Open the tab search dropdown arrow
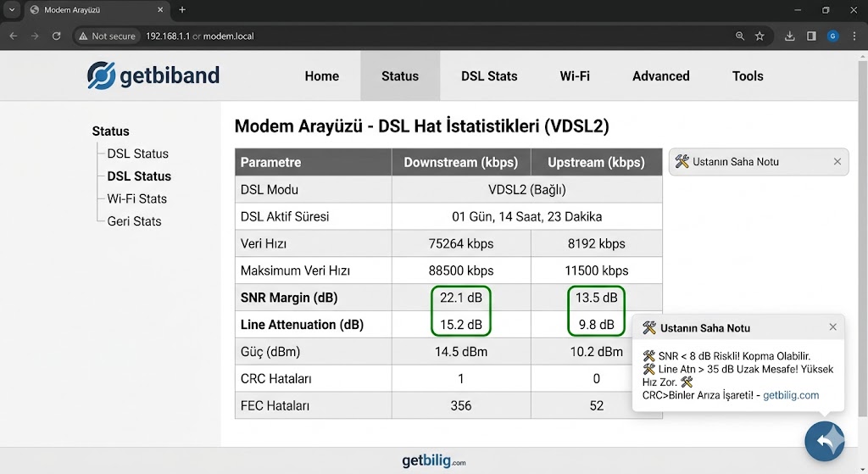 pyautogui.click(x=12, y=9)
